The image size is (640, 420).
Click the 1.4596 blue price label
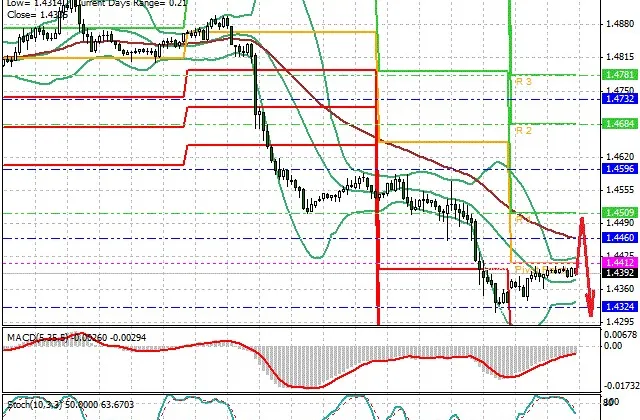(x=620, y=169)
